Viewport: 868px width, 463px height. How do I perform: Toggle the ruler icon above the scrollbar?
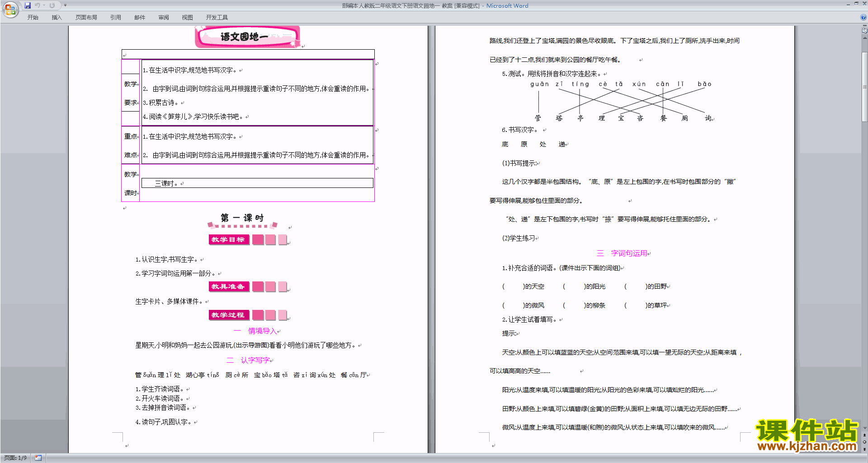click(x=865, y=30)
